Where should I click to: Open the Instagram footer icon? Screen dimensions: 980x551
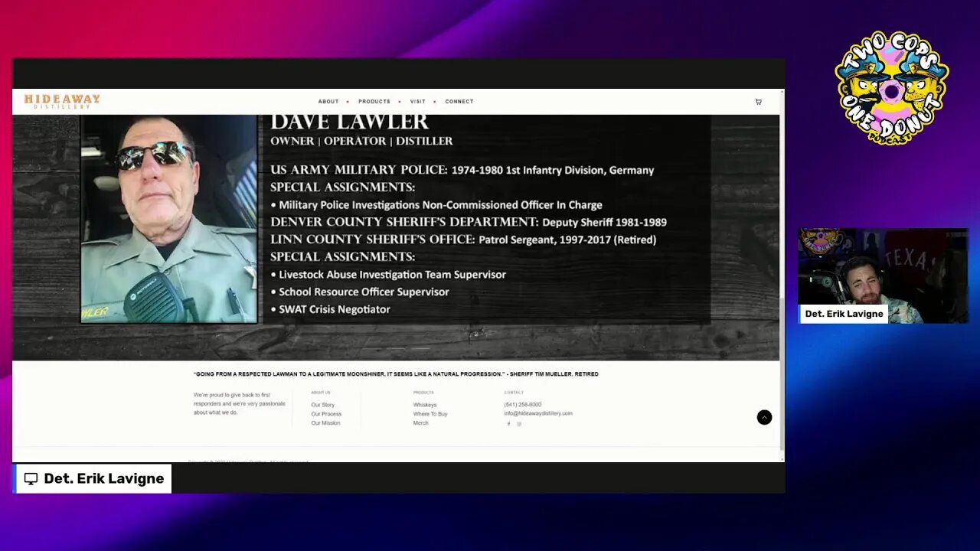(519, 424)
